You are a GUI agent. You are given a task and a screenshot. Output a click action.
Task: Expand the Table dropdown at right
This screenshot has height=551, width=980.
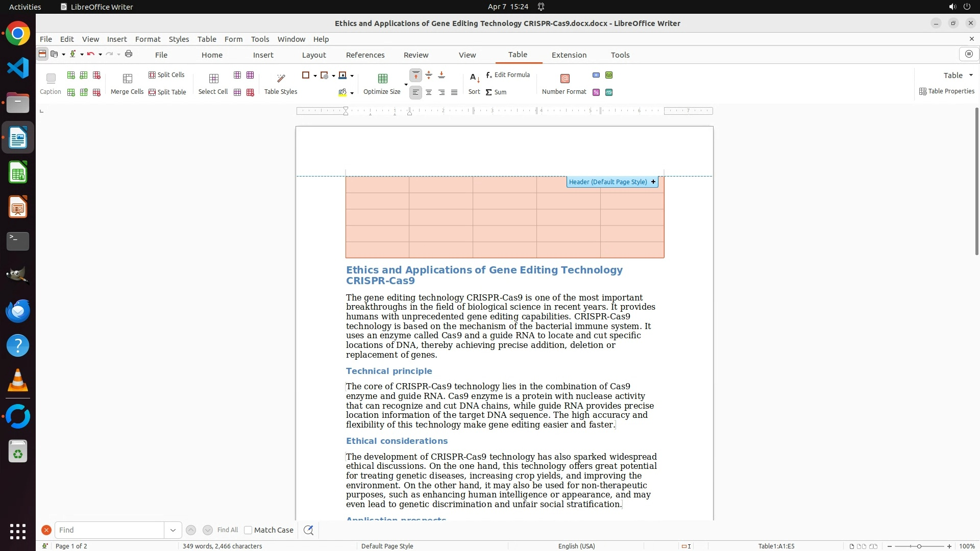tap(971, 76)
